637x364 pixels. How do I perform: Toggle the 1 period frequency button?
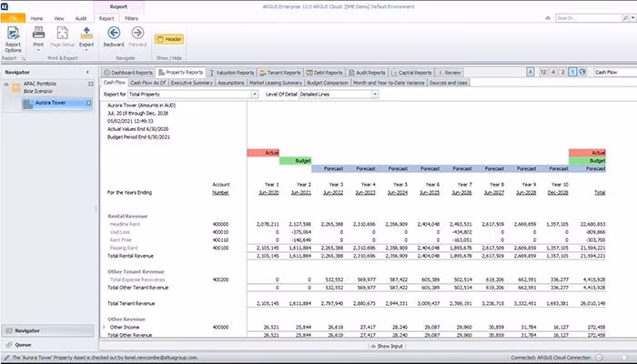point(572,72)
